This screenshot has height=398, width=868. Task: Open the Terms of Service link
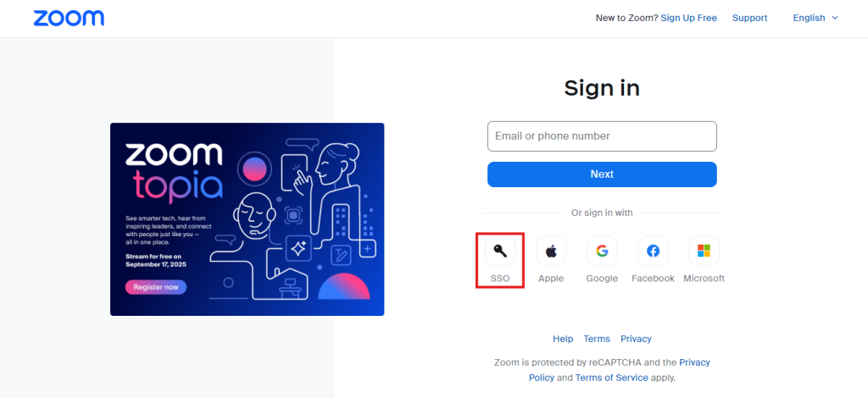pyautogui.click(x=611, y=378)
